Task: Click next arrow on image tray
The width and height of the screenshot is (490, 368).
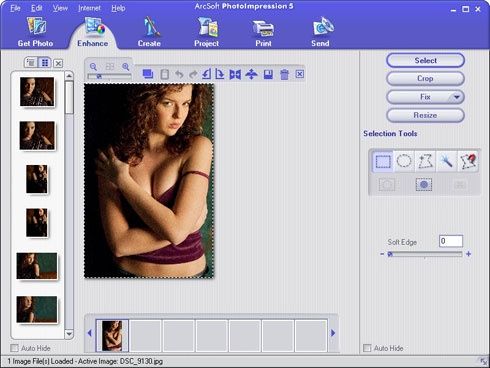Action: pyautogui.click(x=333, y=333)
